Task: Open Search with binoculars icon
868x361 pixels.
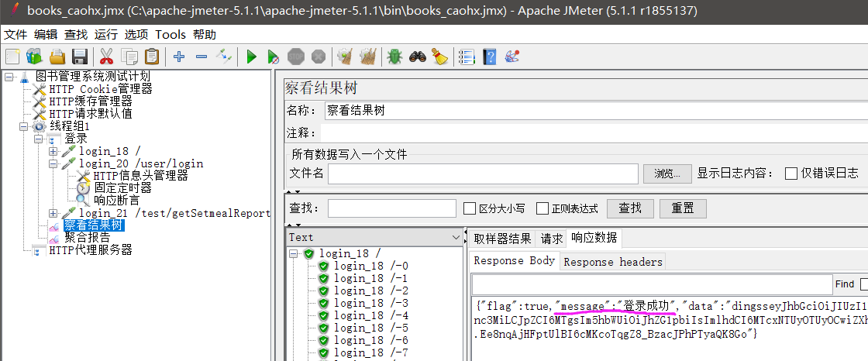Action: point(418,57)
